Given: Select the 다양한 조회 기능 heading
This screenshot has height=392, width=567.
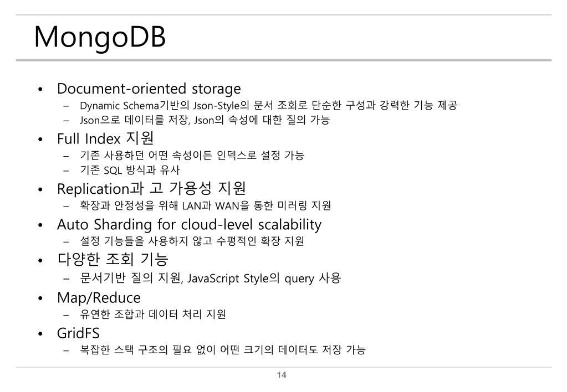Looking at the screenshot, I should 113,260.
